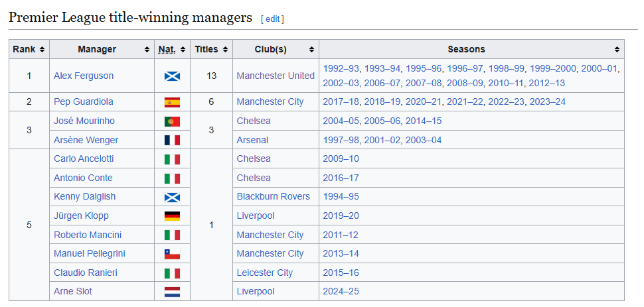Screen dimensions: 644x307
Task: Click the Scottish flag beside Alex Ferguson
Action: pyautogui.click(x=172, y=76)
